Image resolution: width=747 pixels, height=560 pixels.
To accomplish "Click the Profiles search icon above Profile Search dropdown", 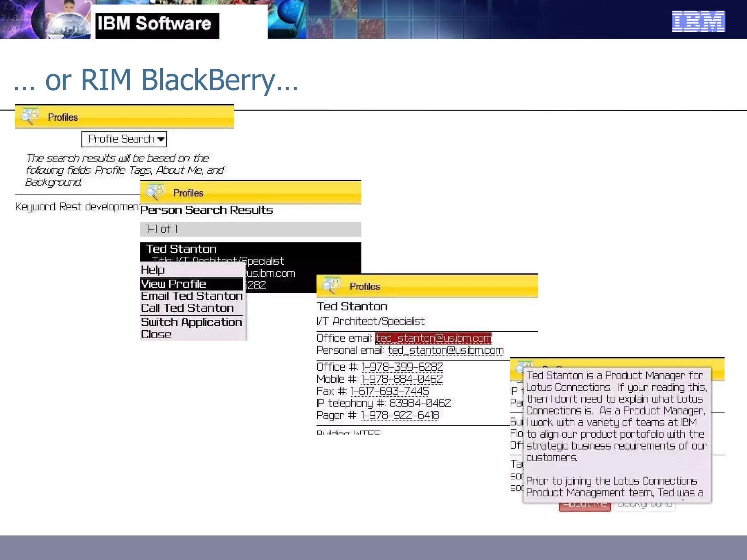I will (x=30, y=116).
